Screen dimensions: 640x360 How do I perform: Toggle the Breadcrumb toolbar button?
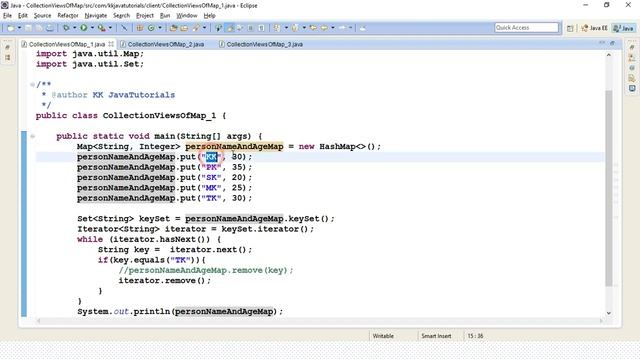pos(219,28)
